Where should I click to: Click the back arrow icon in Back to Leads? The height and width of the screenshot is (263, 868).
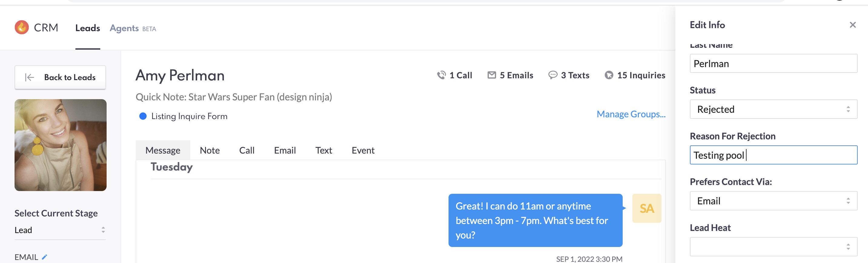[30, 77]
